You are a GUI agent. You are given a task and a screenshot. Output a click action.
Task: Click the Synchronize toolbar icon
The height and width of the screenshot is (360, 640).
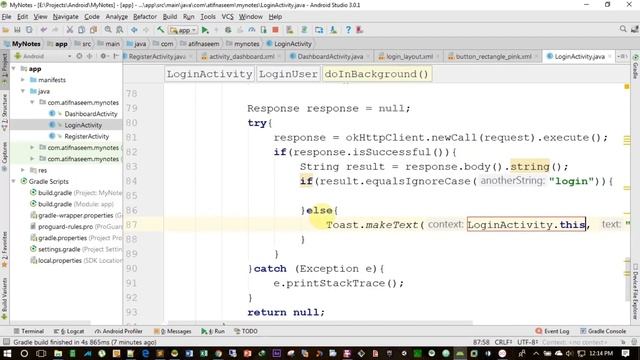29,30
